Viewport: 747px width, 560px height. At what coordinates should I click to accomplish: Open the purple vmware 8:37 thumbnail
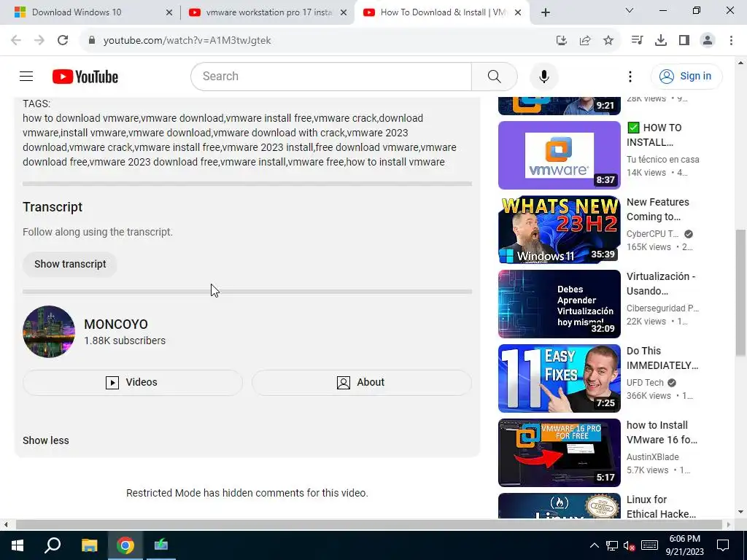(x=560, y=155)
